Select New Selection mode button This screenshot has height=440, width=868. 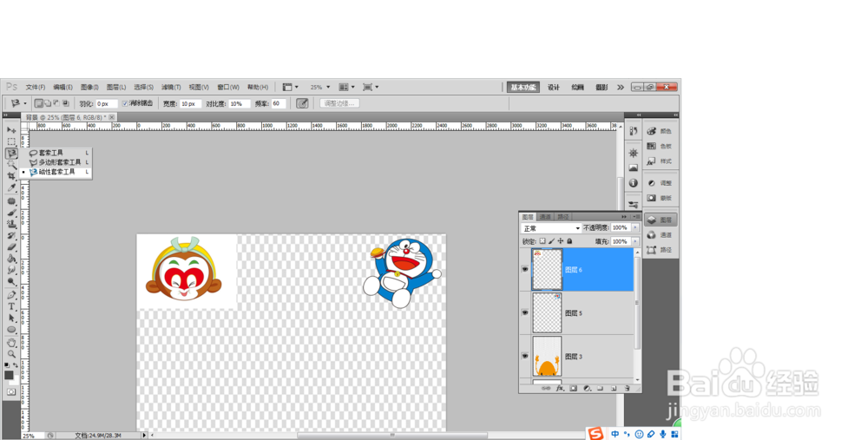point(39,103)
